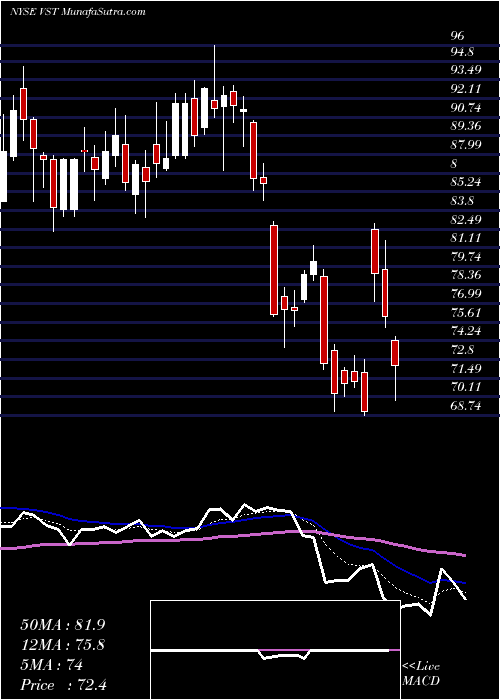The image size is (500, 700).
Task: Click the Price : 72.4 readout
Action: point(62,685)
